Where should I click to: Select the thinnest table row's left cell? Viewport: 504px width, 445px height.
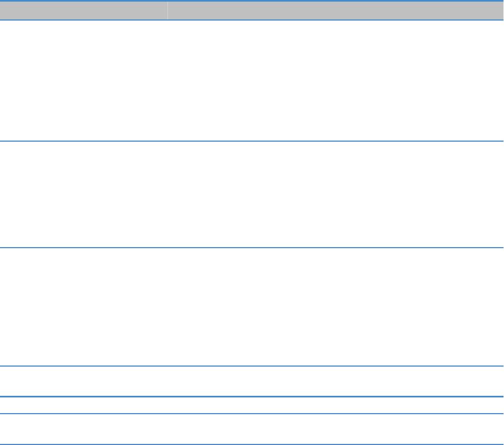coord(84,406)
